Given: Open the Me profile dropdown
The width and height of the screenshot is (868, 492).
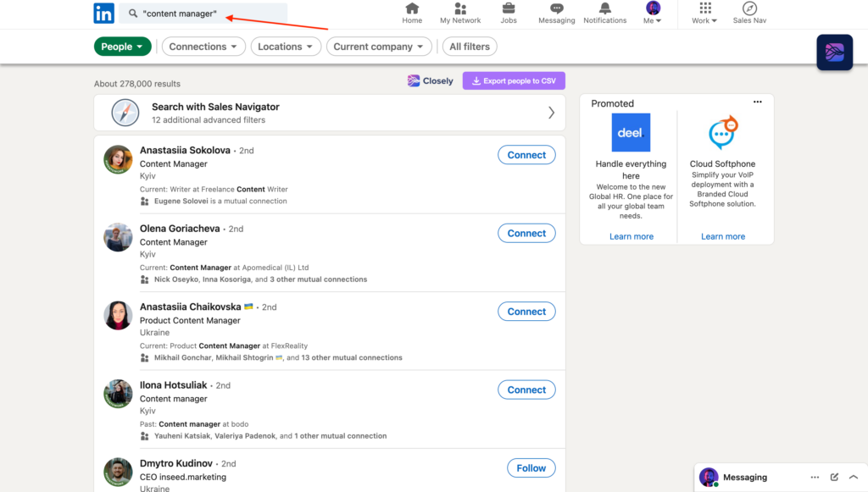Looking at the screenshot, I should 652,13.
